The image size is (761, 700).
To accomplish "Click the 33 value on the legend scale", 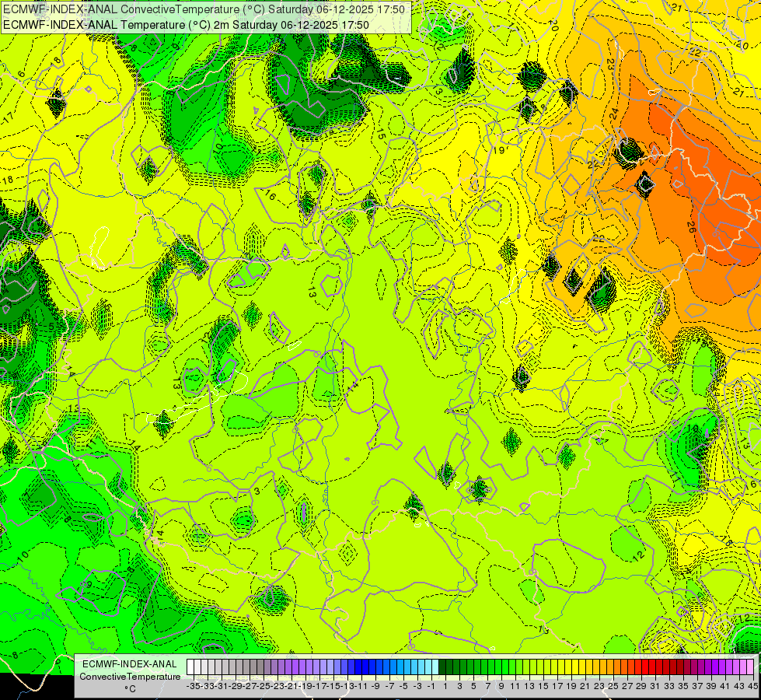I will pyautogui.click(x=669, y=686).
